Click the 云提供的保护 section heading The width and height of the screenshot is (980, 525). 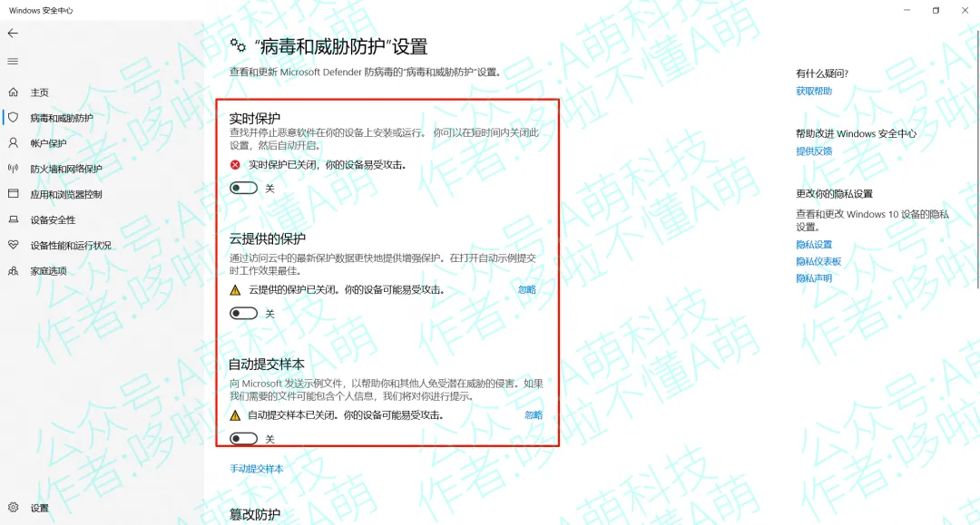(268, 238)
